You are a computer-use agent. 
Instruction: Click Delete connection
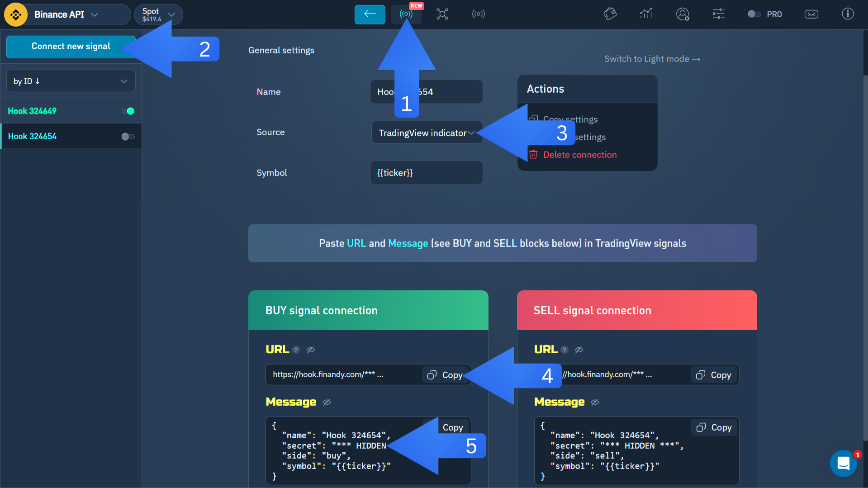pos(580,155)
